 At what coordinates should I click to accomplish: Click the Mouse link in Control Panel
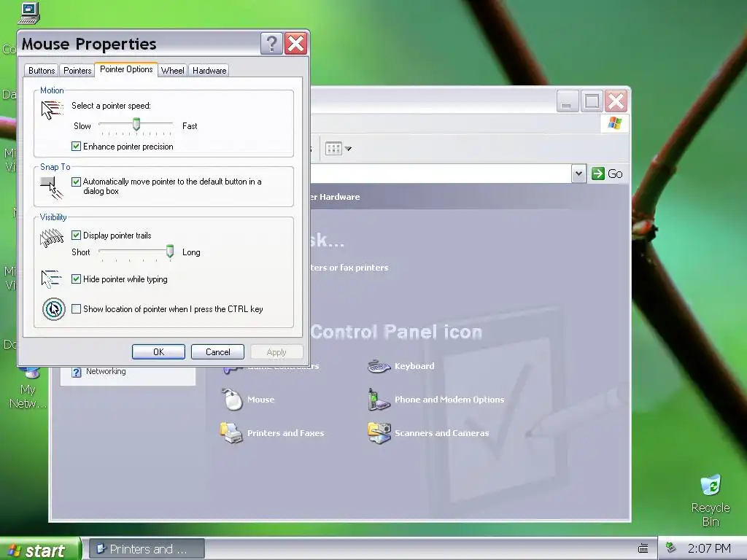[260, 400]
